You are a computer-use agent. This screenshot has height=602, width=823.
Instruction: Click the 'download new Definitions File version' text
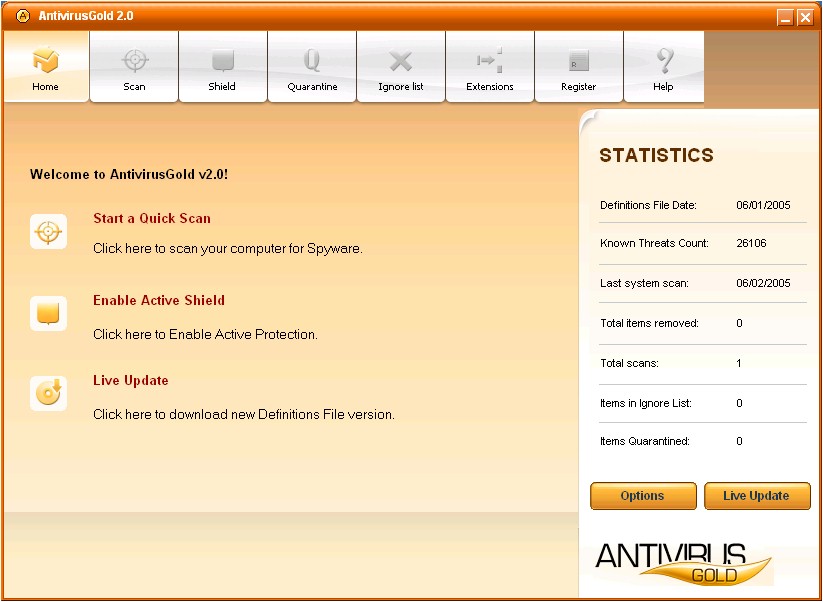(282, 414)
